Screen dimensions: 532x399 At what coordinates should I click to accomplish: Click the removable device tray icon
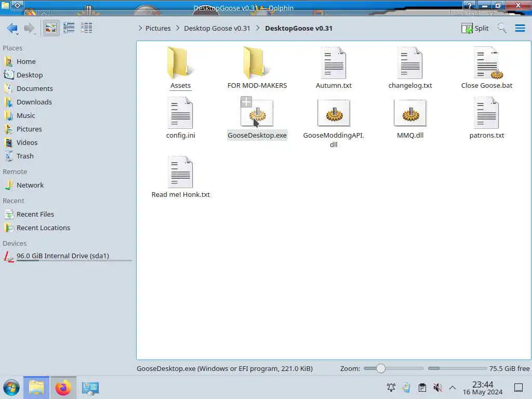pyautogui.click(x=406, y=387)
